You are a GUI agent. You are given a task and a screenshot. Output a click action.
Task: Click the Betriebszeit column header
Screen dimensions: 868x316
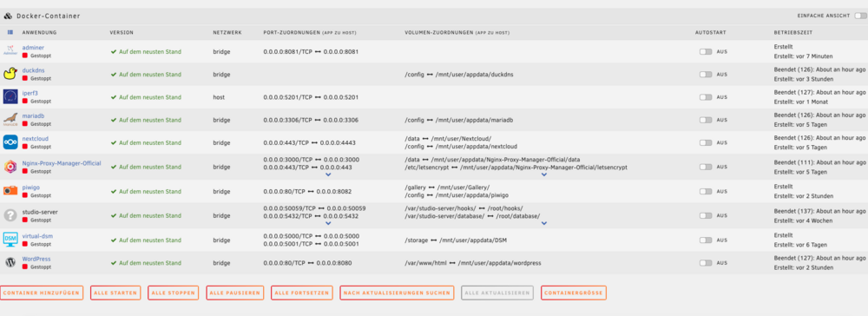click(794, 33)
